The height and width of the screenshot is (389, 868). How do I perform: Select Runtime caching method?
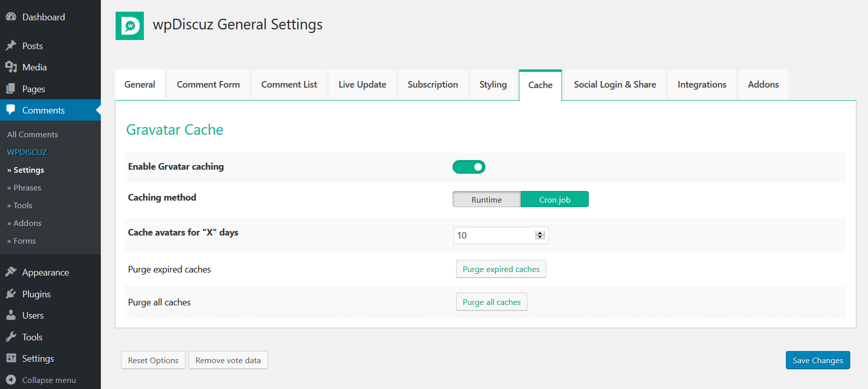pyautogui.click(x=486, y=200)
